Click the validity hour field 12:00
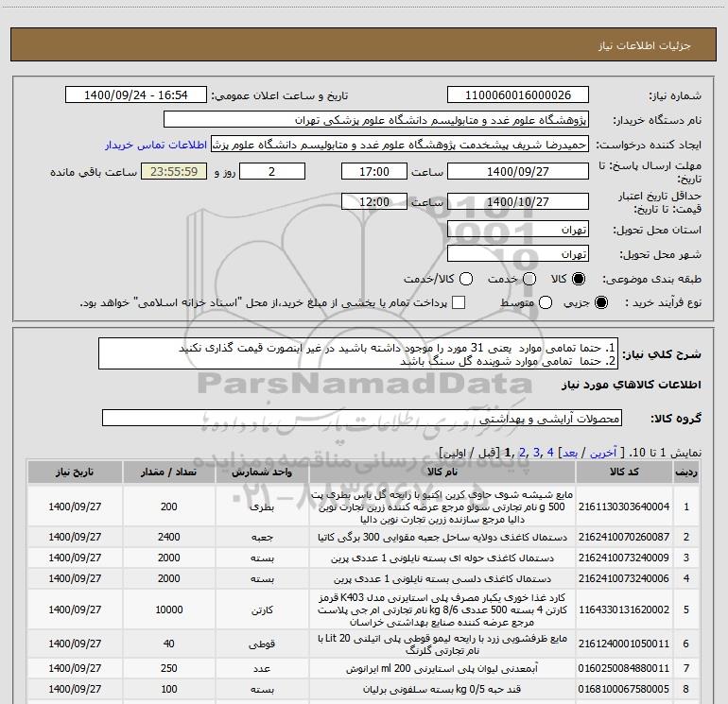This screenshot has height=704, width=728. [x=374, y=201]
